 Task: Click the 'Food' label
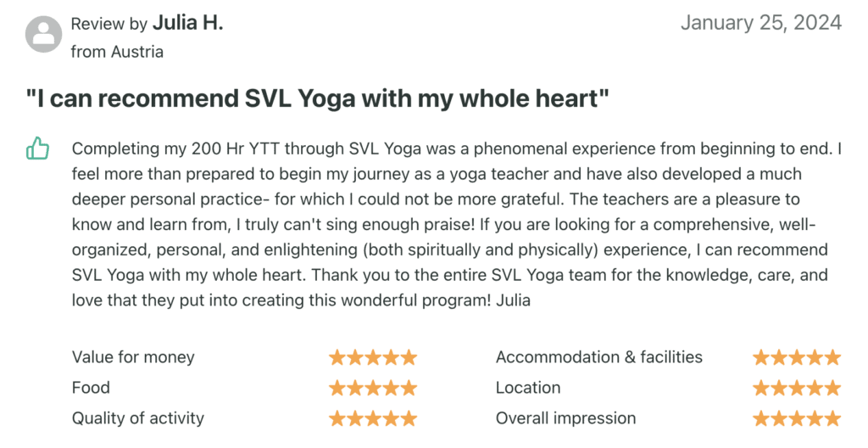click(91, 388)
